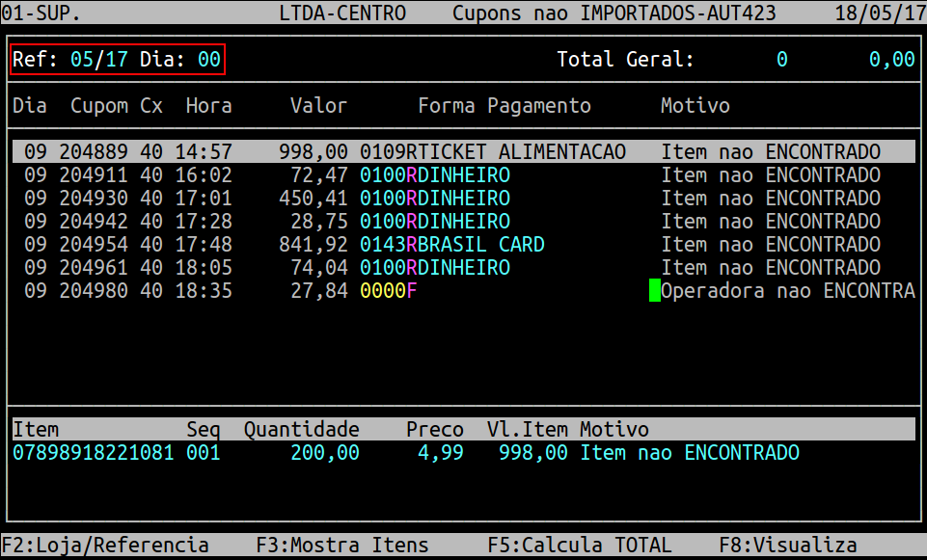Click the value 72,47
Viewport: 927px width, 560px height.
pos(318,174)
